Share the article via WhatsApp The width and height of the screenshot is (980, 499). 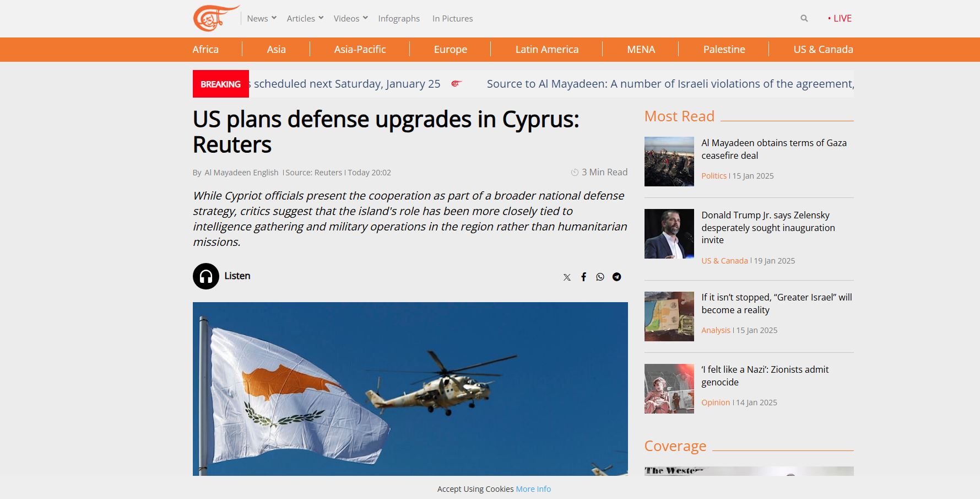pyautogui.click(x=600, y=277)
